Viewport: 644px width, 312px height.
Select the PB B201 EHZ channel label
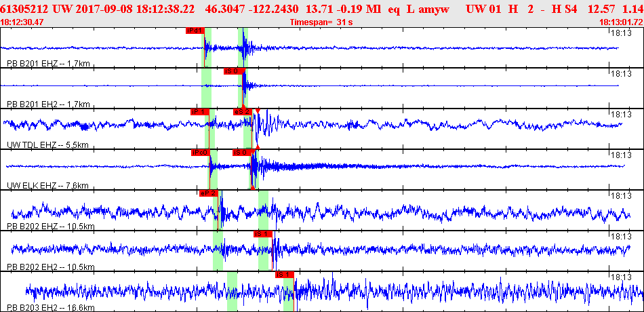pyautogui.click(x=48, y=64)
